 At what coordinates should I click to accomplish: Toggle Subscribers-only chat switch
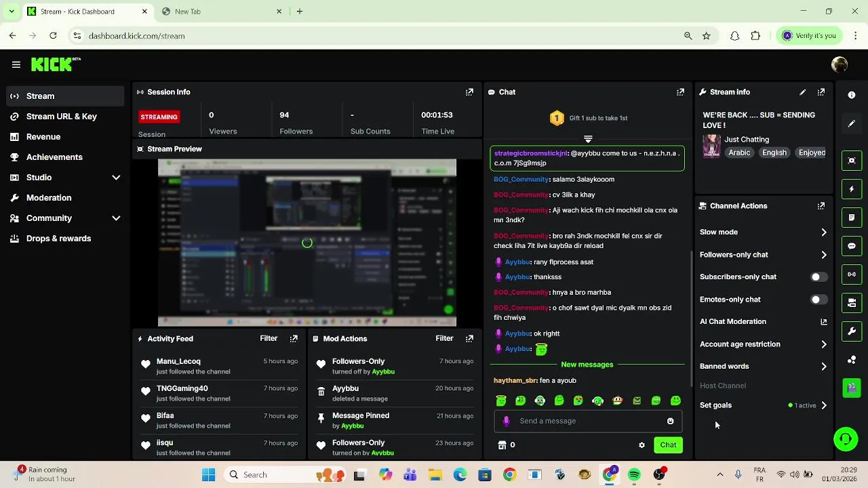(818, 277)
